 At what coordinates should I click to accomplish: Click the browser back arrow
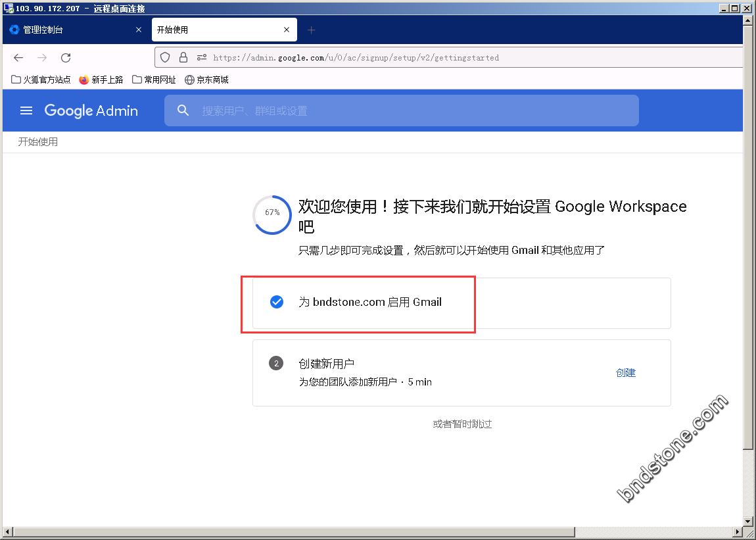pos(18,58)
